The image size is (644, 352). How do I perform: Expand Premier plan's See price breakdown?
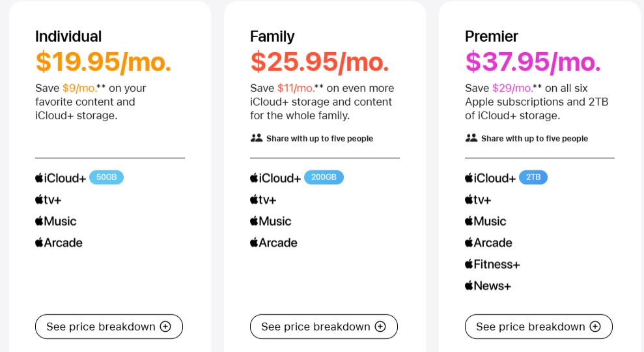539,327
